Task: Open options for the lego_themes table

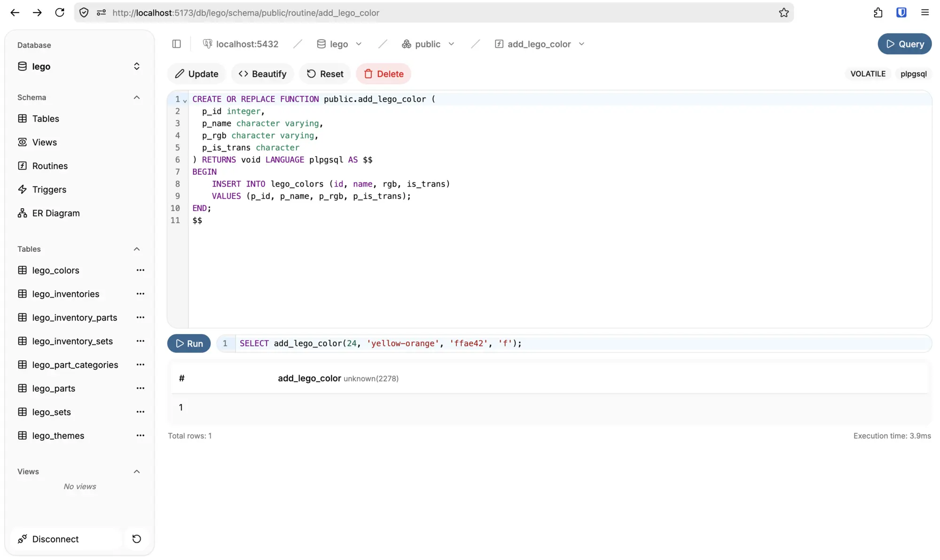Action: point(140,436)
